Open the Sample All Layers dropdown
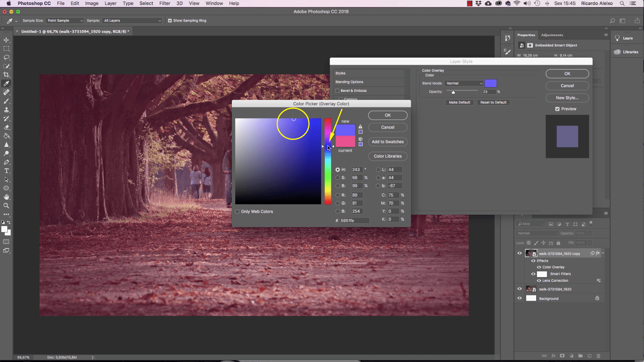Viewport: 644px width, 362px height. click(132, 21)
